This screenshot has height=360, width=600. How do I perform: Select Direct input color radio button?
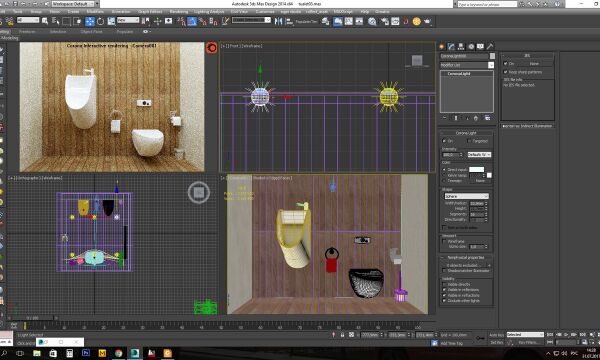pyautogui.click(x=445, y=169)
